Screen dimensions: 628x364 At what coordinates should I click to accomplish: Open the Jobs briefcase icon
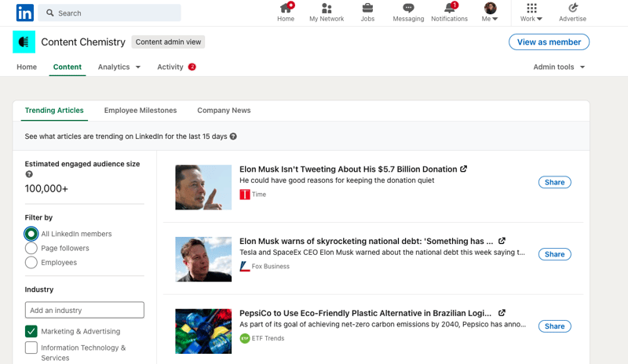click(367, 9)
